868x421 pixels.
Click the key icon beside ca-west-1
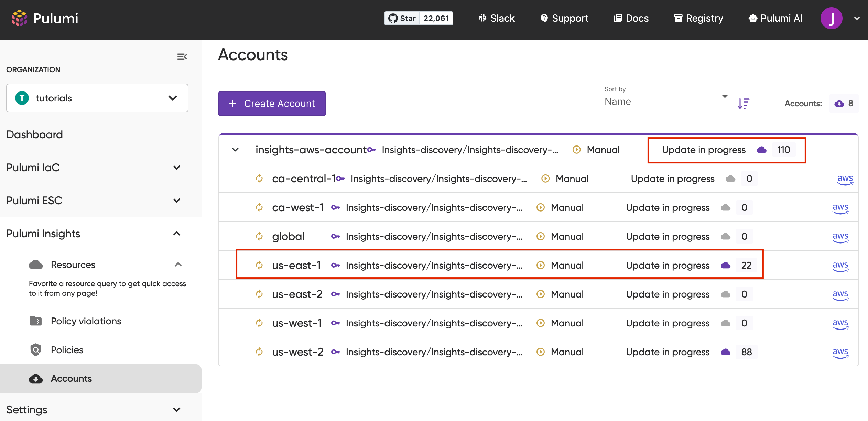pyautogui.click(x=335, y=207)
